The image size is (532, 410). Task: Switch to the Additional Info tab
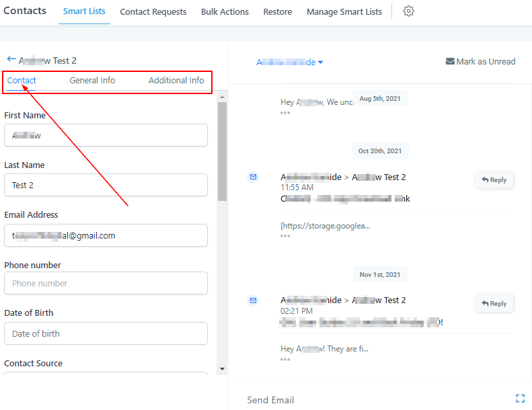(176, 80)
